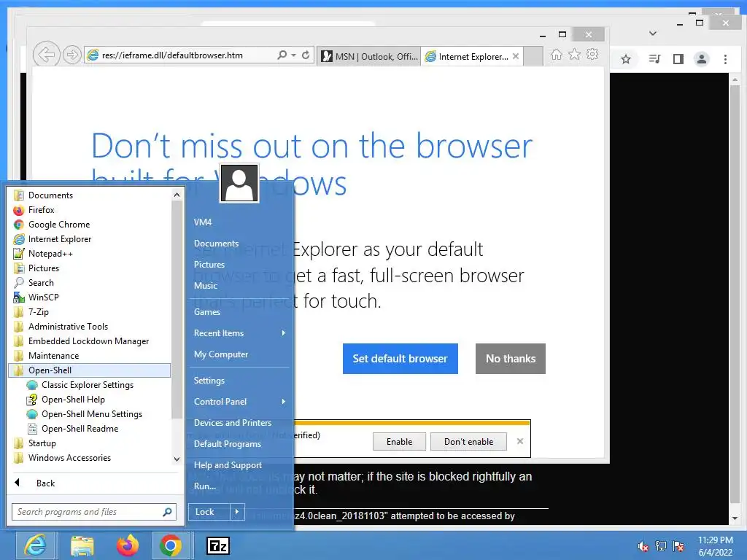Screen dimensions: 747x560
Task: Click the network tray icon
Action: (x=661, y=546)
